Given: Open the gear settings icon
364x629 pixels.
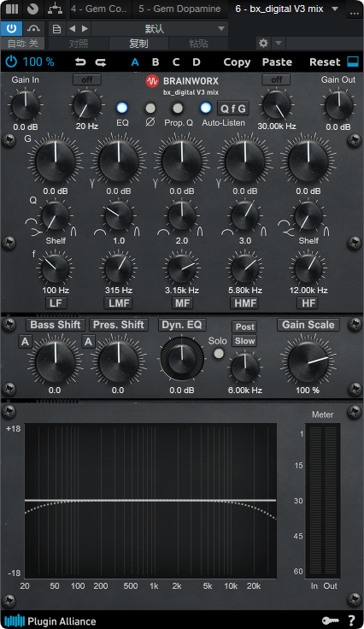Looking at the screenshot, I should coord(263,43).
